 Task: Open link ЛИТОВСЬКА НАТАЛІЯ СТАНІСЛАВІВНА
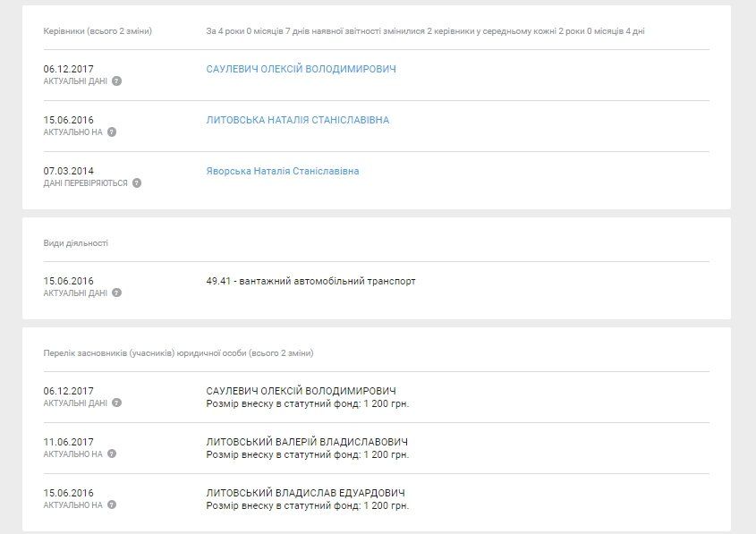click(297, 120)
